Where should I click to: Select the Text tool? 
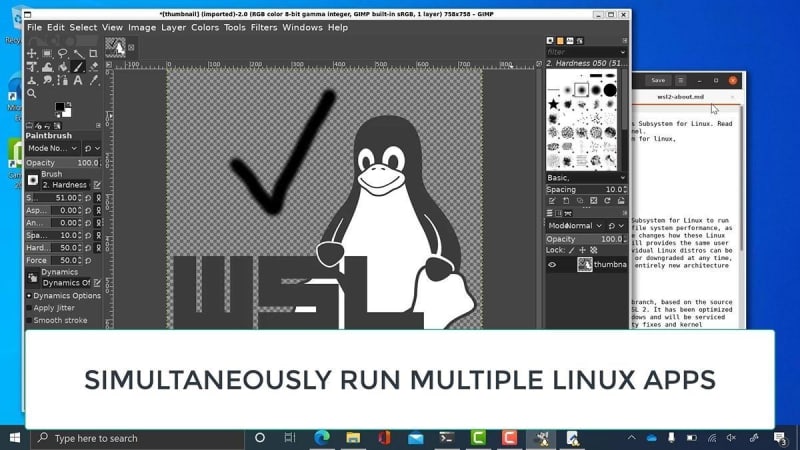click(x=78, y=80)
